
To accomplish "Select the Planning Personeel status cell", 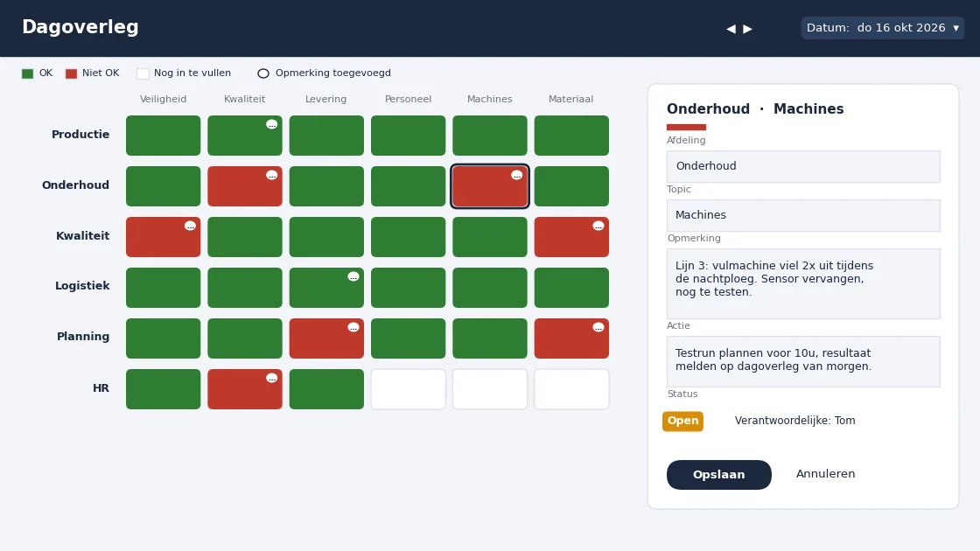I will [408, 338].
